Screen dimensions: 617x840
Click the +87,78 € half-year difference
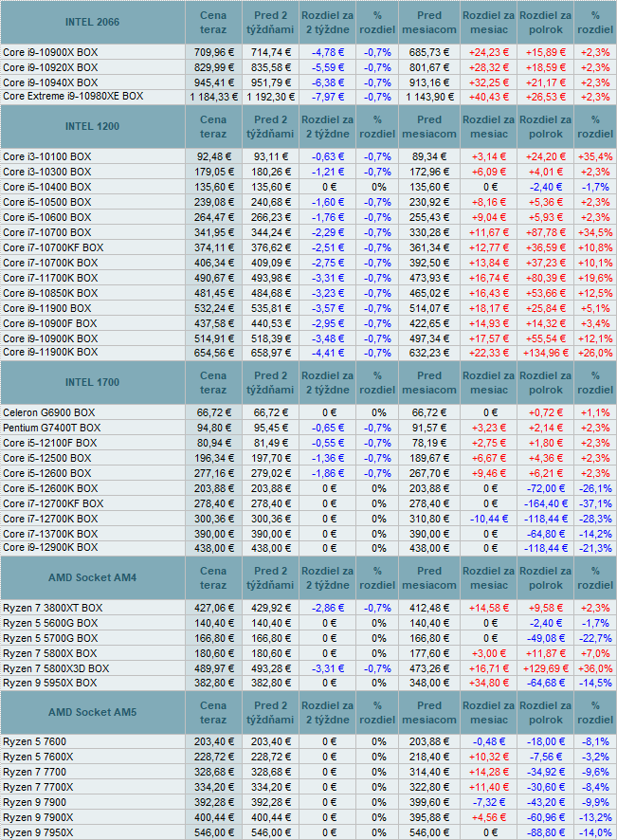tap(546, 232)
